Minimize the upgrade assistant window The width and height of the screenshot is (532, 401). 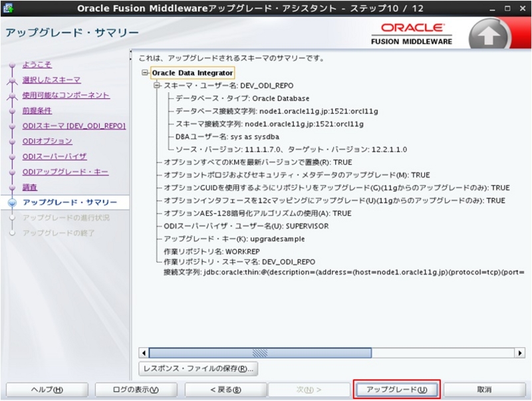pos(492,9)
